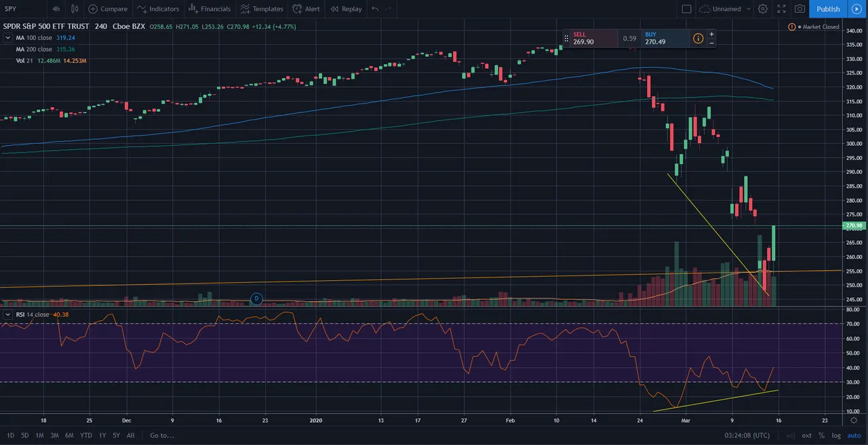Create a new Alert

click(307, 9)
